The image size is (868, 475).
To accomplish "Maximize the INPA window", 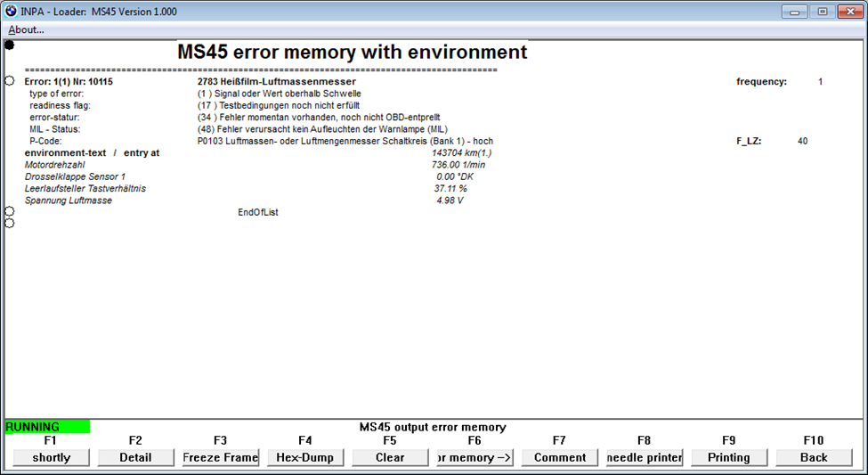I will 823,12.
